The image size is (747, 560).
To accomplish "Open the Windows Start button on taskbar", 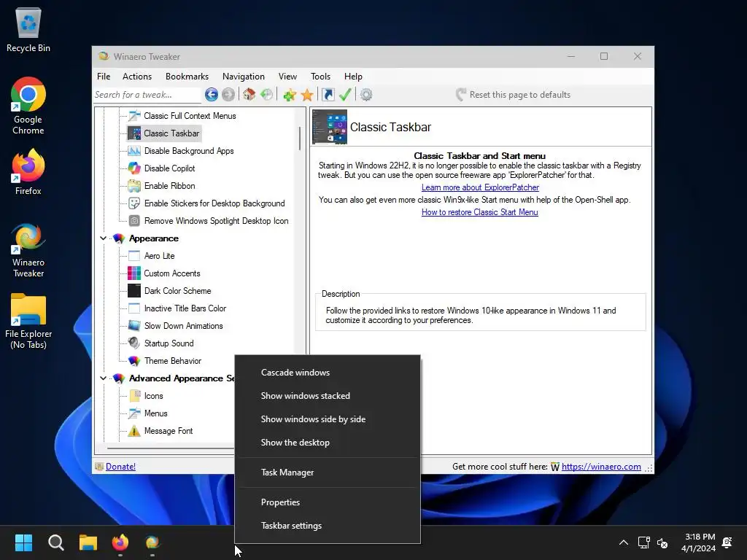I will pos(23,542).
